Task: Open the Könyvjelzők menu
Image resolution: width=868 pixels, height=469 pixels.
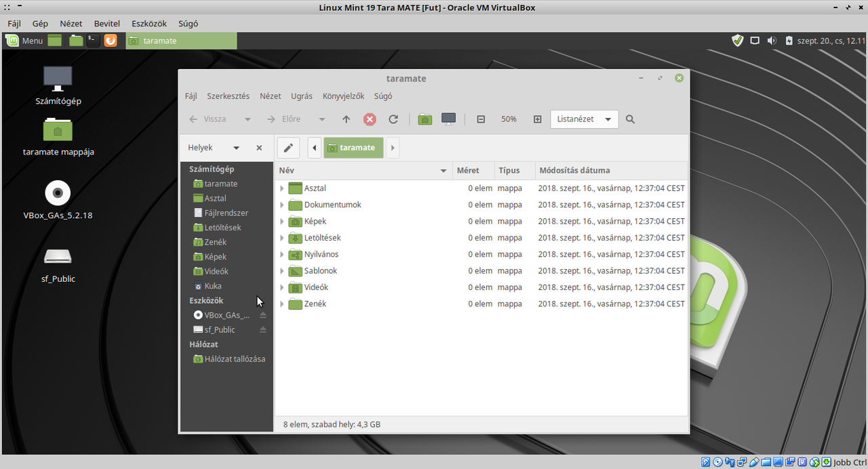Action: 344,96
